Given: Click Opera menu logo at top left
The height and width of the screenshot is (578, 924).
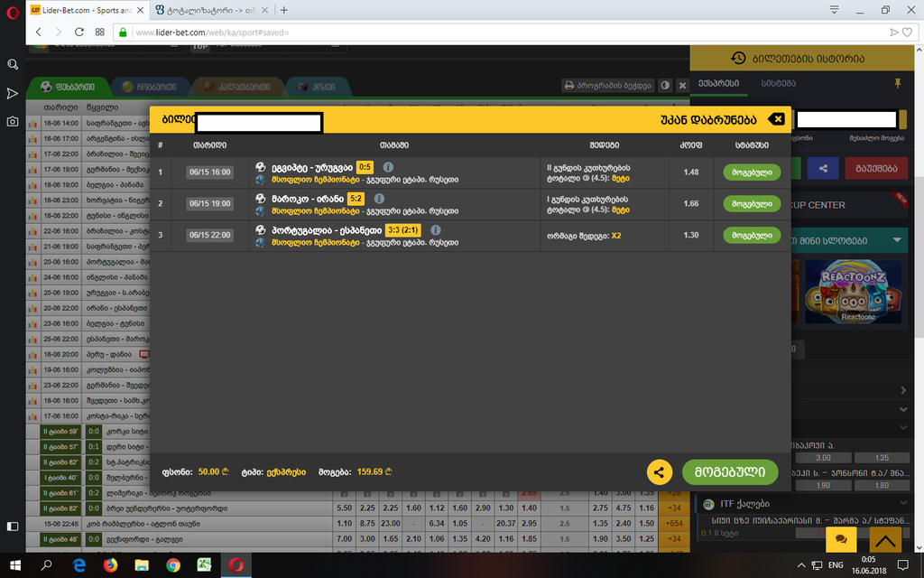Looking at the screenshot, I should tap(13, 13).
